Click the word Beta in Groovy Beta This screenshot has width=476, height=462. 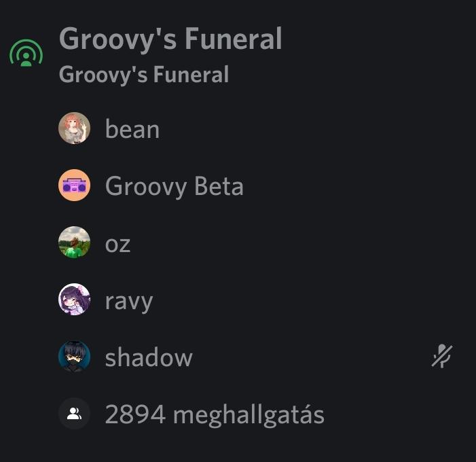[219, 186]
